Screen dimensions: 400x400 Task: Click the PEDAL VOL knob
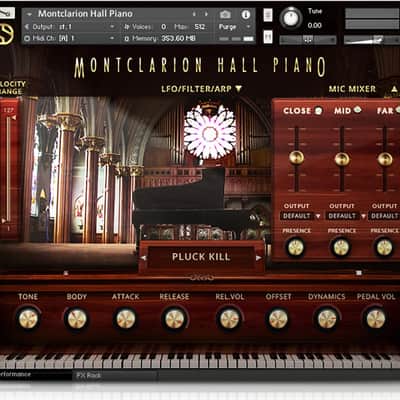pos(376,319)
